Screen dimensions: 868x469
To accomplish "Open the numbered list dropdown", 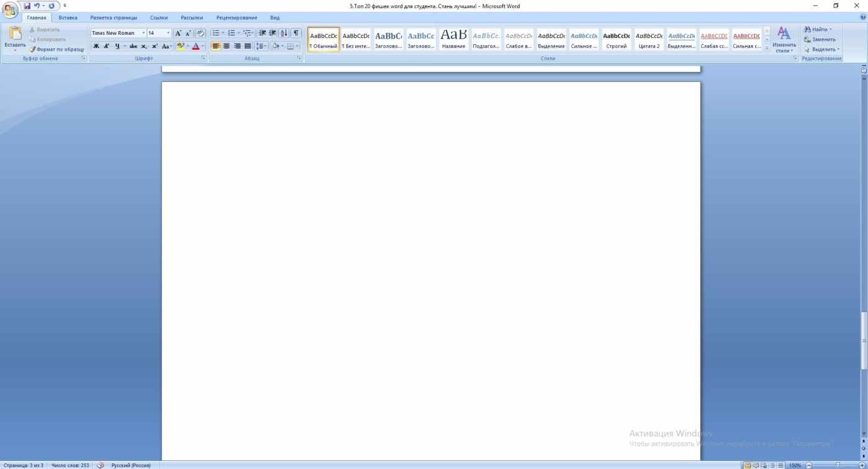I will click(x=238, y=33).
